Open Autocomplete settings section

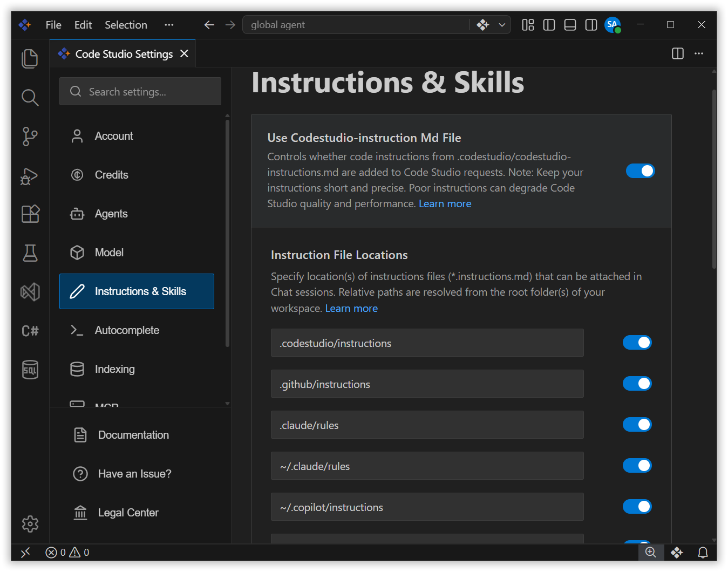(137, 330)
